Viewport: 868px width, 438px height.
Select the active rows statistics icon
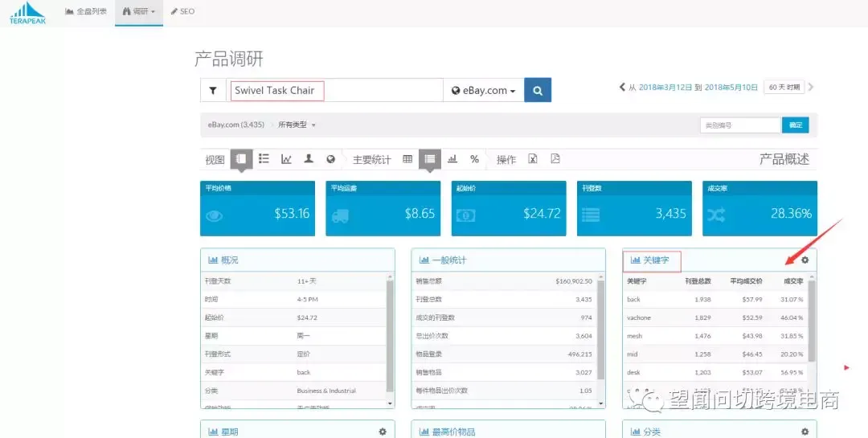pos(429,159)
